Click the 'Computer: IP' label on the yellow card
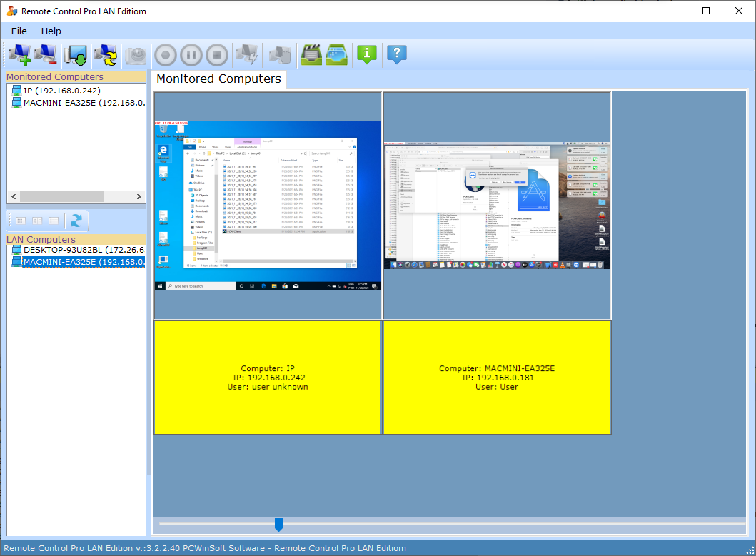This screenshot has width=756, height=556. point(268,368)
